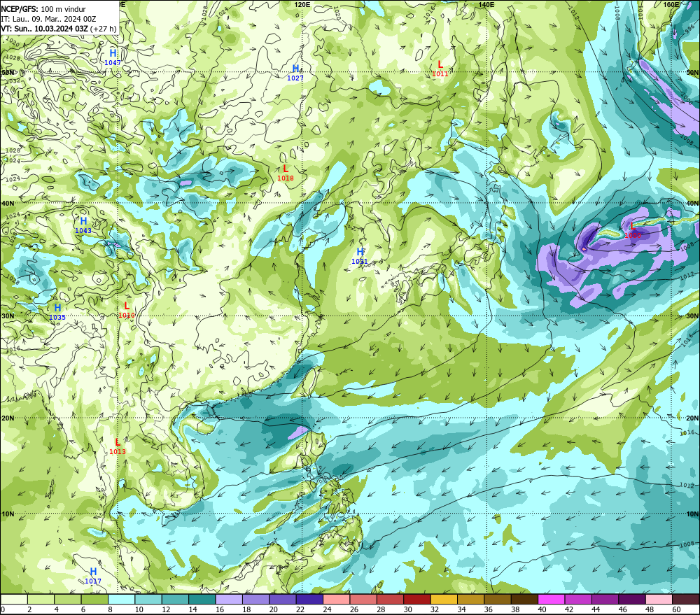Pick the salmon 26-28 legend swatch
Screen dimensions: 700x615
(363, 599)
